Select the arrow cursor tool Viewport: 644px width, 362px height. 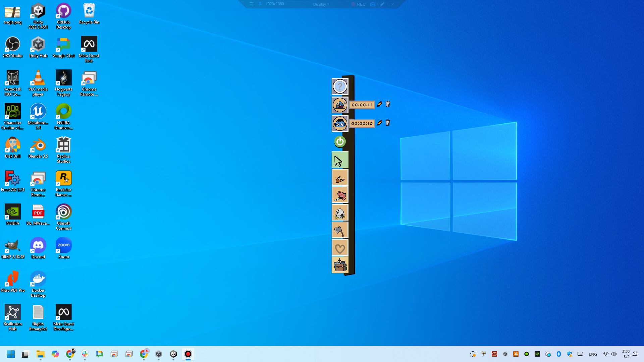340,160
